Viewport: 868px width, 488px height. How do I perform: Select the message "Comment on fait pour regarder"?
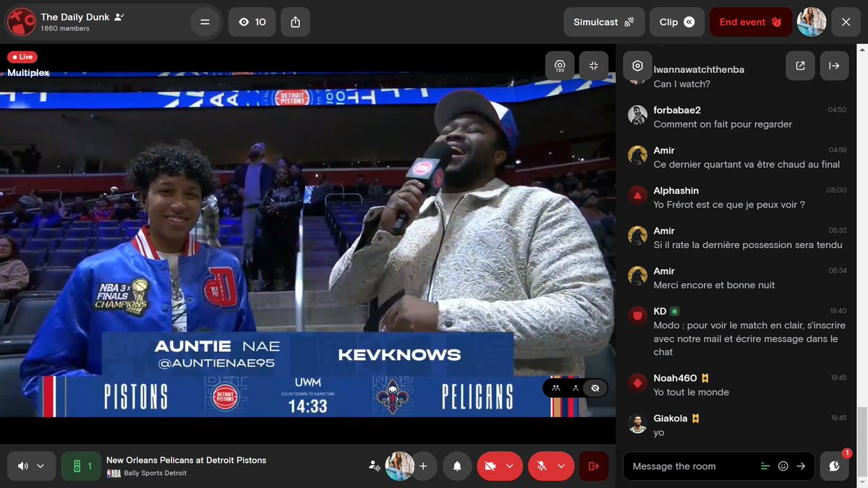click(x=723, y=124)
